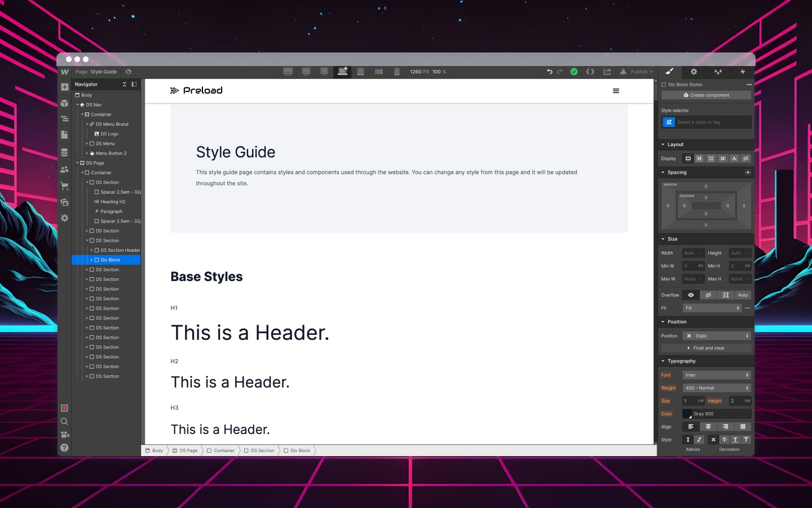Open the CMS Collections panel
The height and width of the screenshot is (508, 812).
pyautogui.click(x=65, y=152)
